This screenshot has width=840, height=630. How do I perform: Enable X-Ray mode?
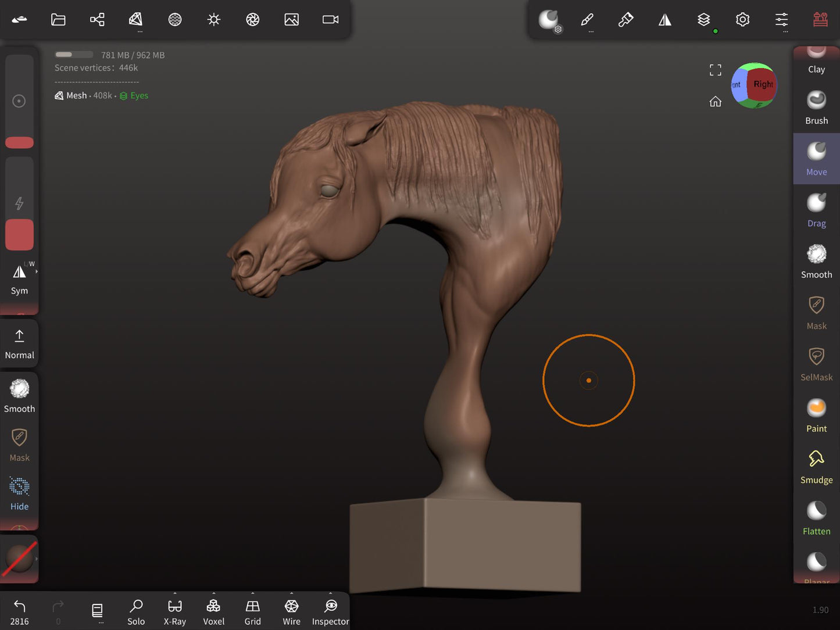(x=174, y=613)
